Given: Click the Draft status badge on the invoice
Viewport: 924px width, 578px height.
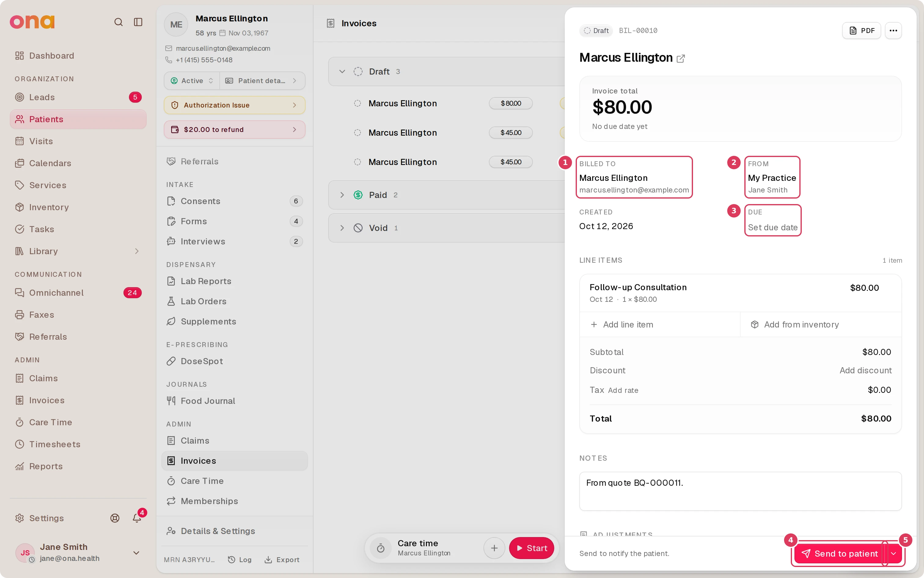Looking at the screenshot, I should [596, 31].
